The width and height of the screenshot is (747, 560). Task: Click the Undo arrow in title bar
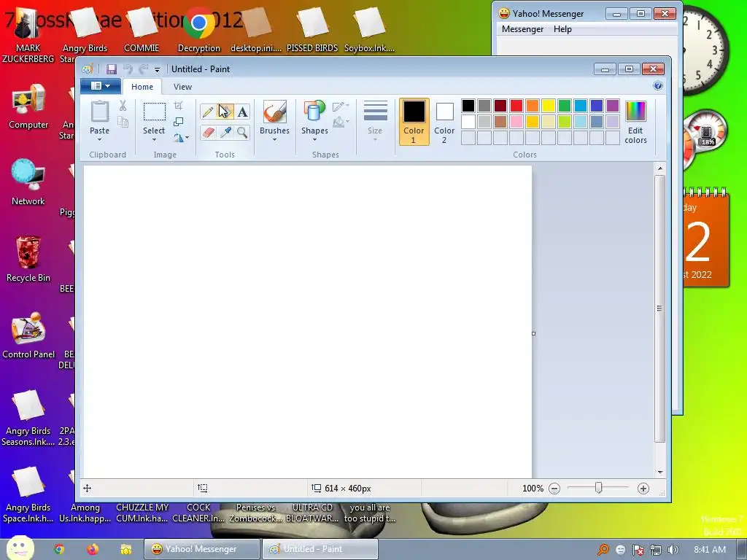pyautogui.click(x=128, y=69)
